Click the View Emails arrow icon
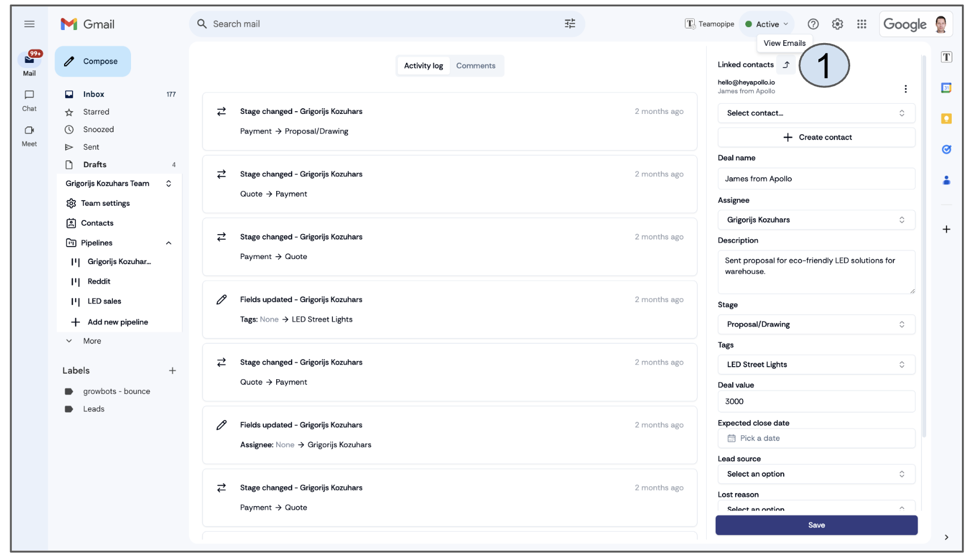Image resolution: width=971 pixels, height=560 pixels. 786,65
